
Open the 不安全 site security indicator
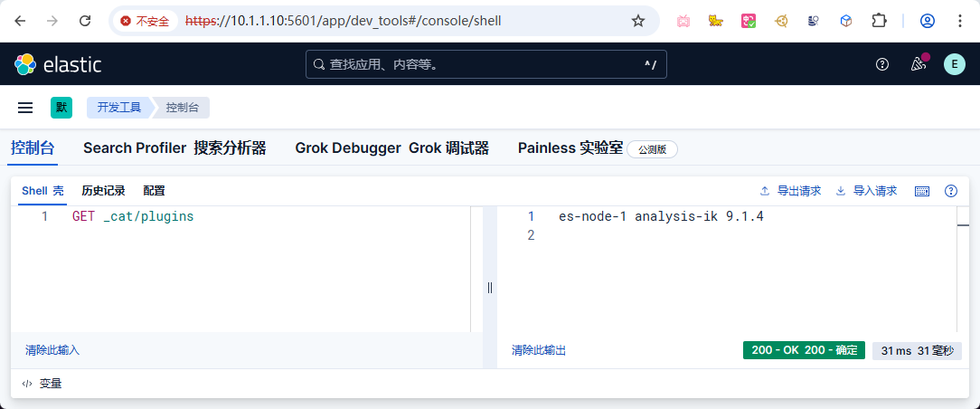[145, 21]
